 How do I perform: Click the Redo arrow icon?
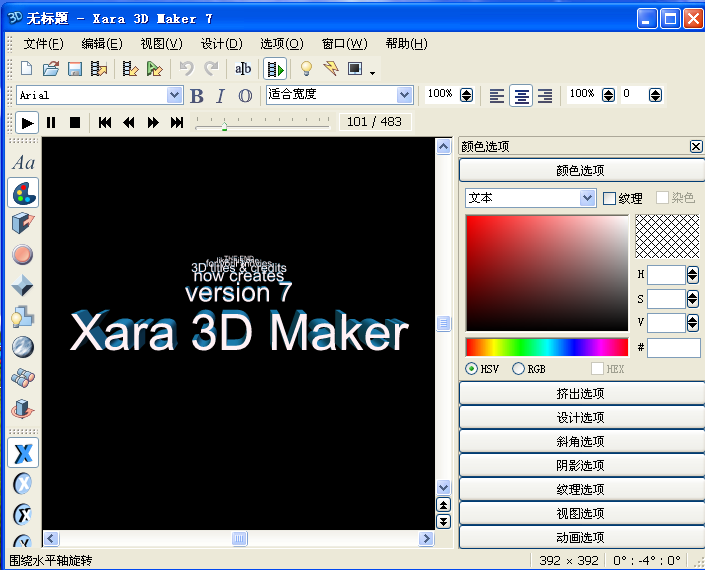point(211,69)
